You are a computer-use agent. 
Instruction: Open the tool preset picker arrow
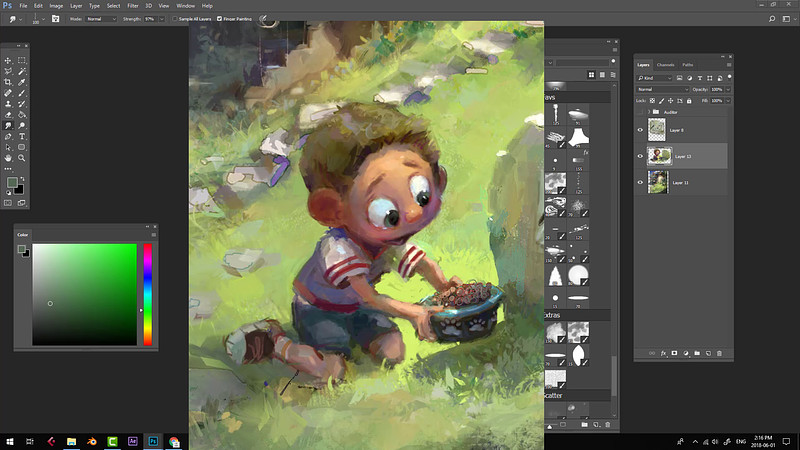pos(20,19)
